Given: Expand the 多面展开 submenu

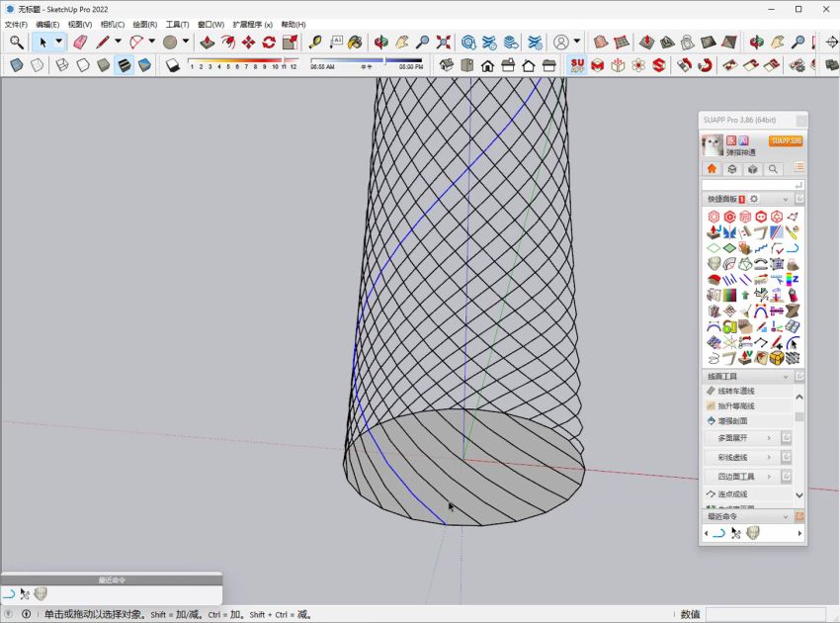Looking at the screenshot, I should click(740, 438).
